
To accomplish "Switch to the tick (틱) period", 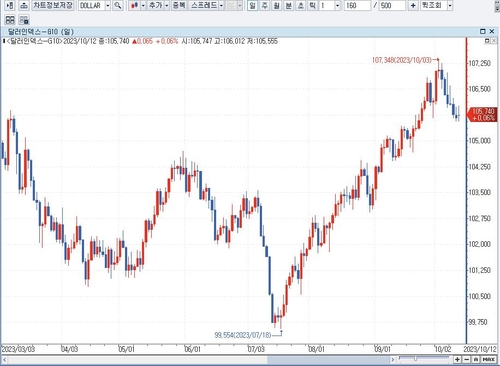I will click(312, 5).
